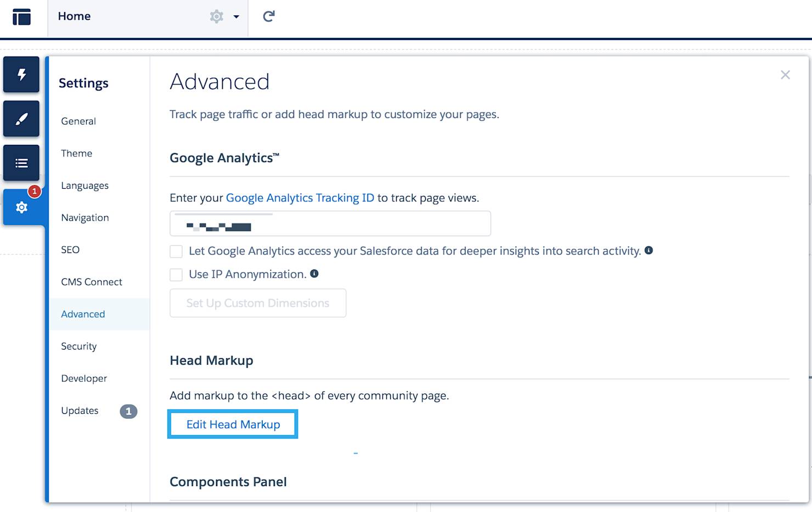The image size is (812, 512).
Task: Enable Google Analytics access to Salesforce data
Action: [x=176, y=251]
